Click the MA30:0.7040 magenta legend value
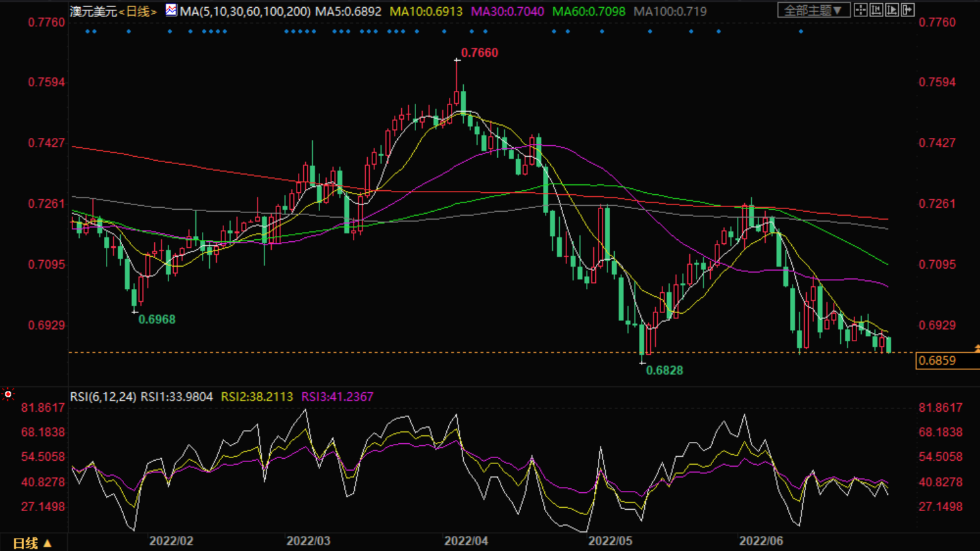The height and width of the screenshot is (551, 980). (508, 12)
